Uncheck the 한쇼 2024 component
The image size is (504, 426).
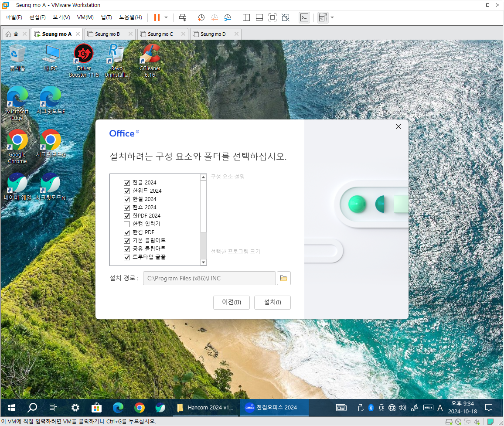[127, 208]
